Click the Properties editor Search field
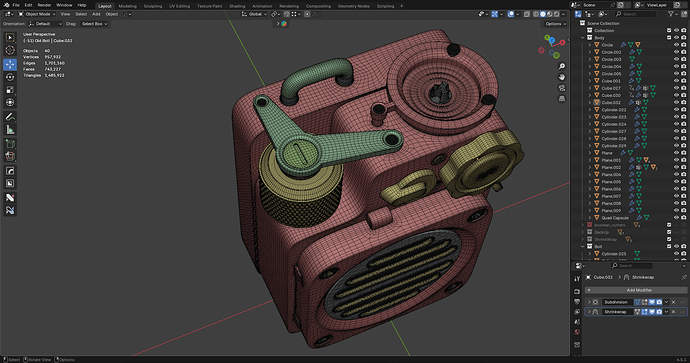This screenshot has height=363, width=690. point(631,266)
